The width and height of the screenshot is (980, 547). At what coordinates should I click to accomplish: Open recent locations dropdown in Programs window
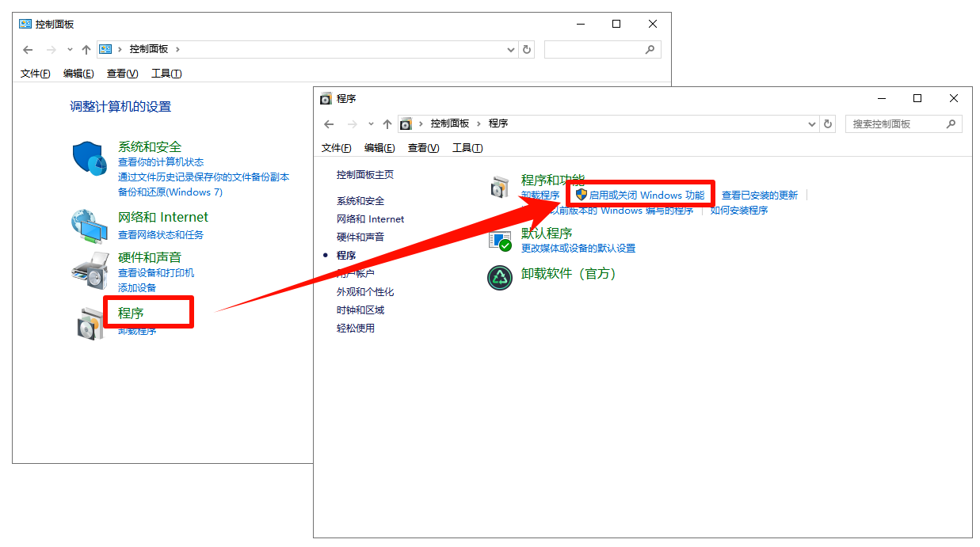371,124
